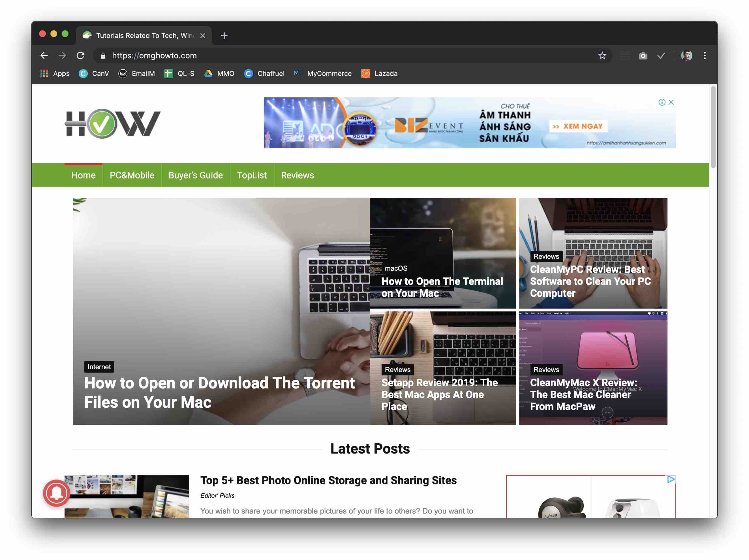Click the Top 5+ Photo Storage article link

329,479
